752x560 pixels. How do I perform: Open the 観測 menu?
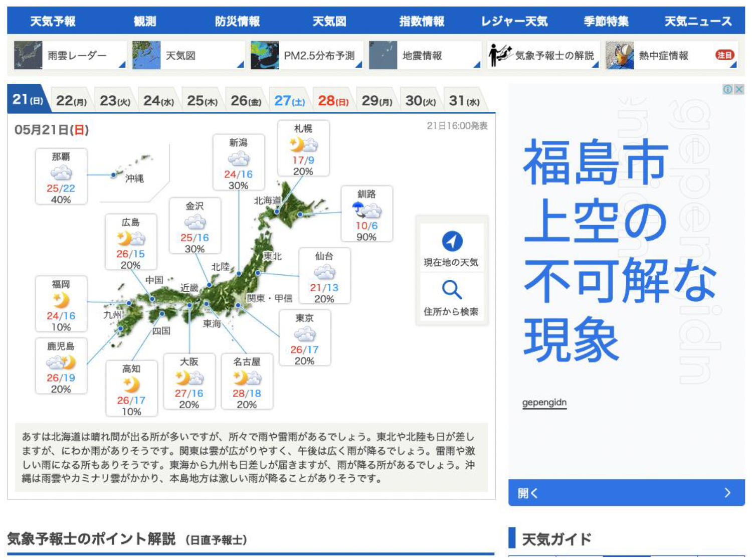145,21
